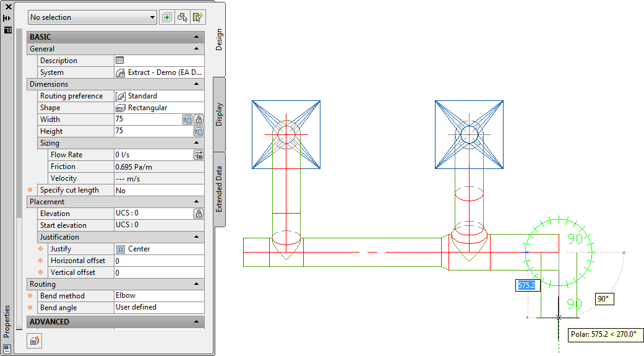Image resolution: width=644 pixels, height=356 pixels.
Task: Open the Description editor icon
Action: click(119, 61)
